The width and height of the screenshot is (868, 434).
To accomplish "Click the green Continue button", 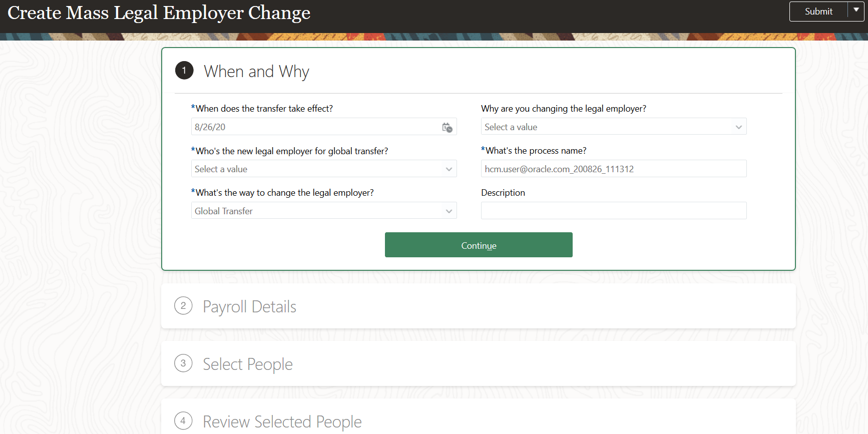I will click(479, 245).
